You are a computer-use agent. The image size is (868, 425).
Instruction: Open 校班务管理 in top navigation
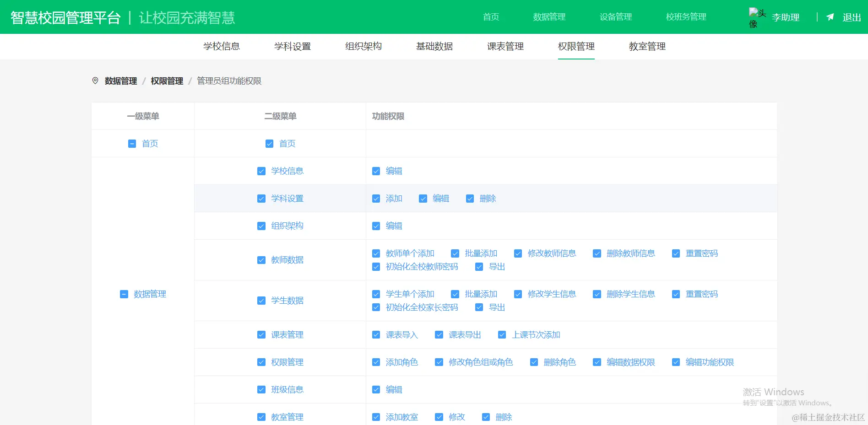coord(686,17)
